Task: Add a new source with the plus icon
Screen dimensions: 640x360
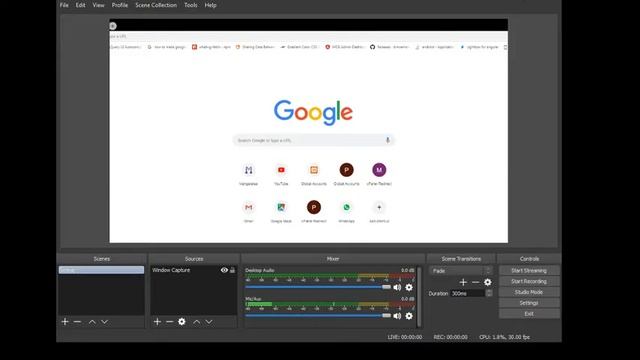Action: pos(157,322)
